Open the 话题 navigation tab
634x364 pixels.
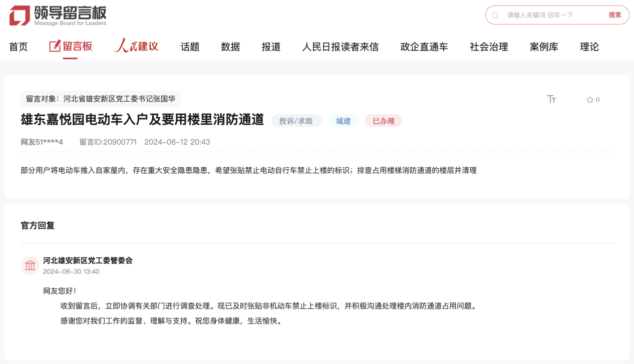pyautogui.click(x=190, y=47)
